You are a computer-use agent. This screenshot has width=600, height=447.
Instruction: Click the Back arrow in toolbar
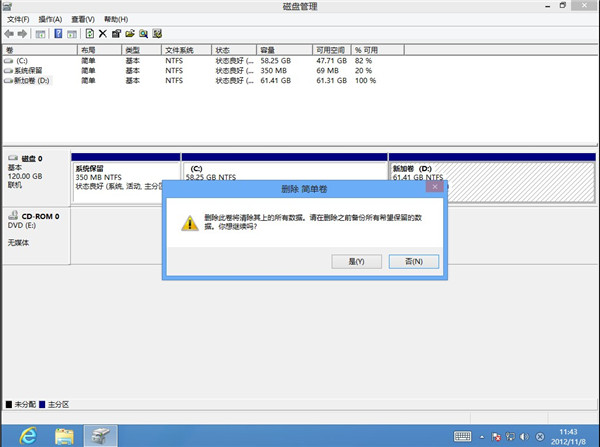click(x=9, y=33)
